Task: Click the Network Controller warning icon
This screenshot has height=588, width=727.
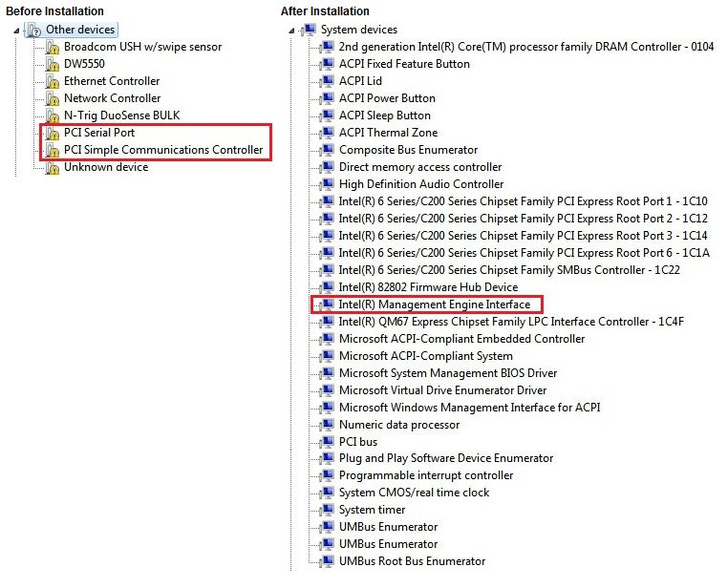Action: 52,98
